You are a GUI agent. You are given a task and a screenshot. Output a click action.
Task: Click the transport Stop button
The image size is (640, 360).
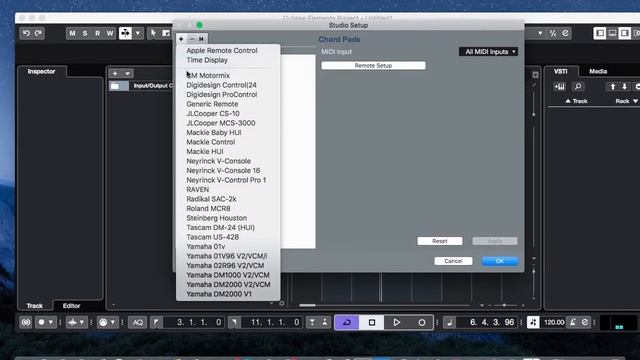pyautogui.click(x=372, y=322)
